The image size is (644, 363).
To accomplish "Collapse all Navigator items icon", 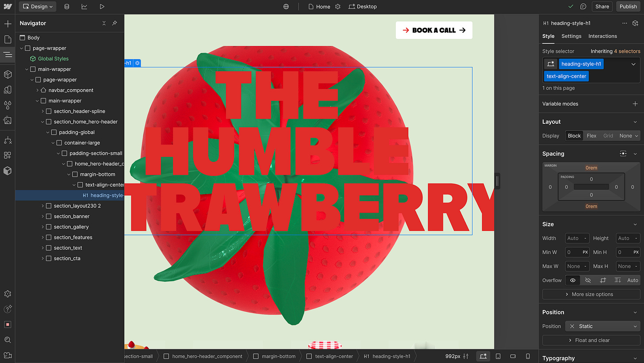I will 104,23.
